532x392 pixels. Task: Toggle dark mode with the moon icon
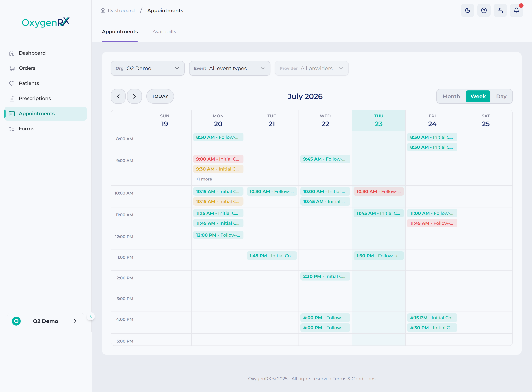pos(467,11)
